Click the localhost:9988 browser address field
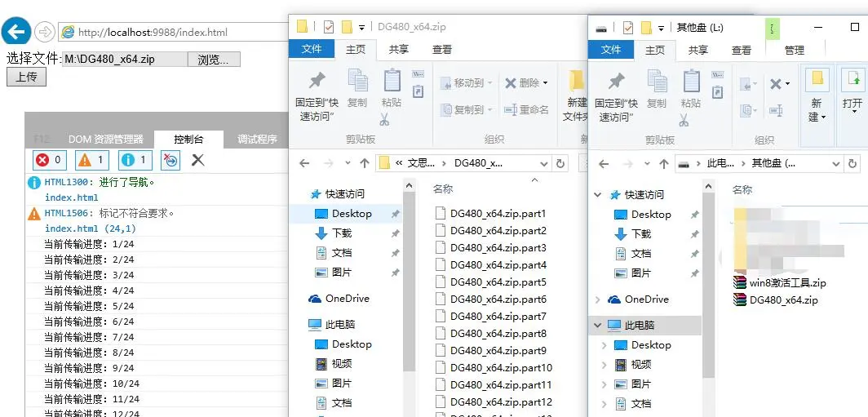The image size is (868, 417). 175,32
